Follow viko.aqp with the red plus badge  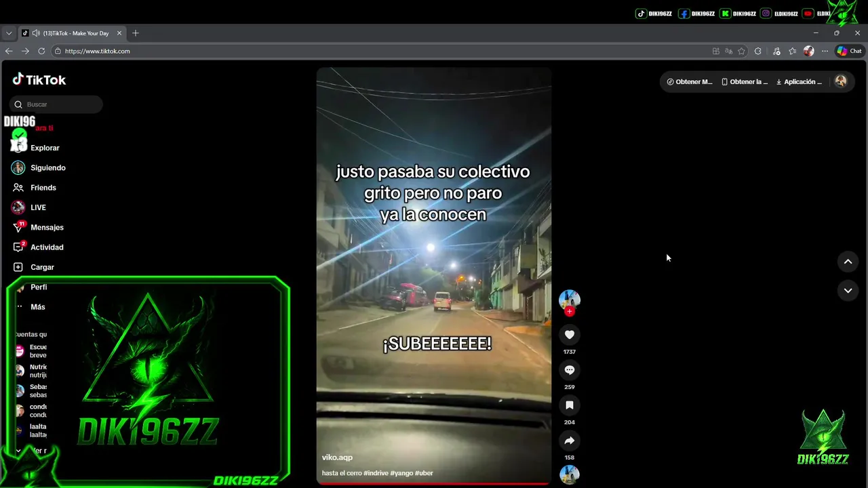pos(570,312)
